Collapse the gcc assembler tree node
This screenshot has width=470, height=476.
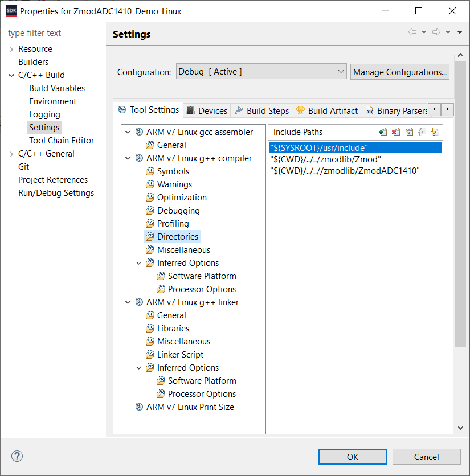[128, 132]
